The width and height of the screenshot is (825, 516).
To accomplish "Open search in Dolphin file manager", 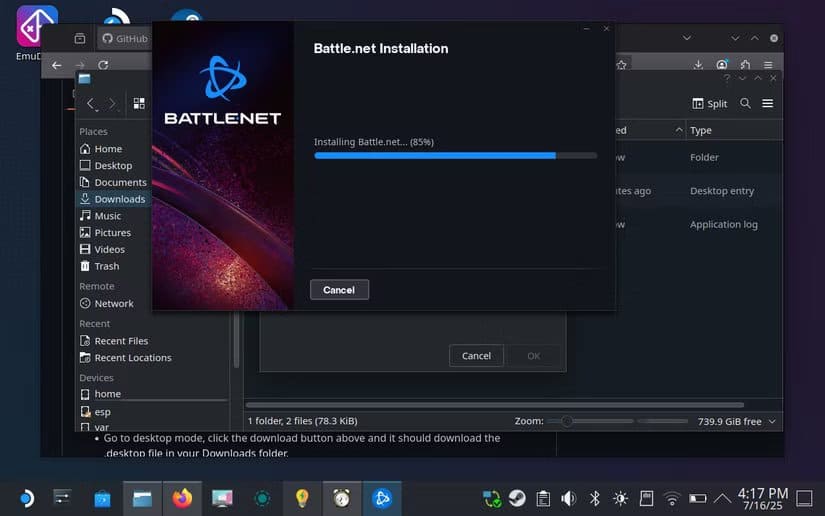I will [x=746, y=103].
